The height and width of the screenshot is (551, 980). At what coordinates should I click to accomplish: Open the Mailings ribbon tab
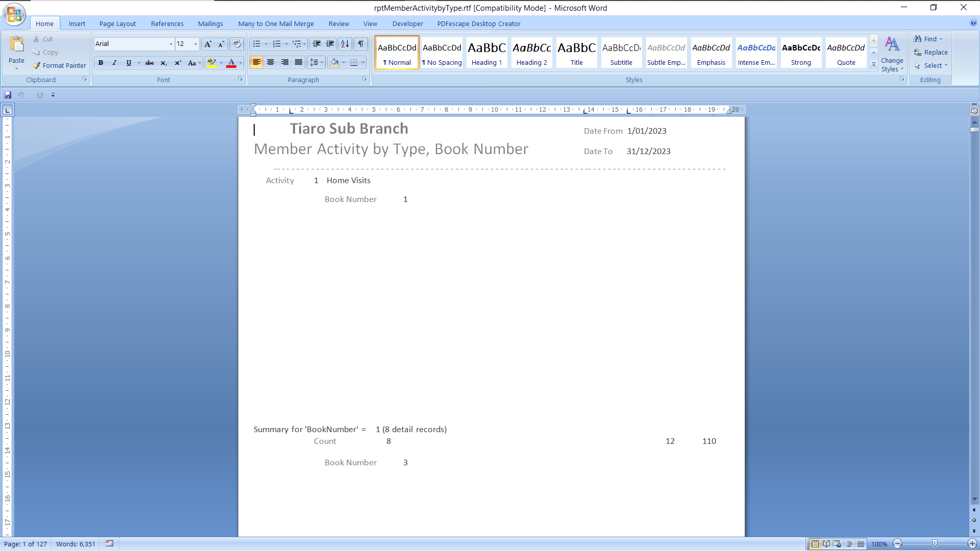tap(210, 23)
